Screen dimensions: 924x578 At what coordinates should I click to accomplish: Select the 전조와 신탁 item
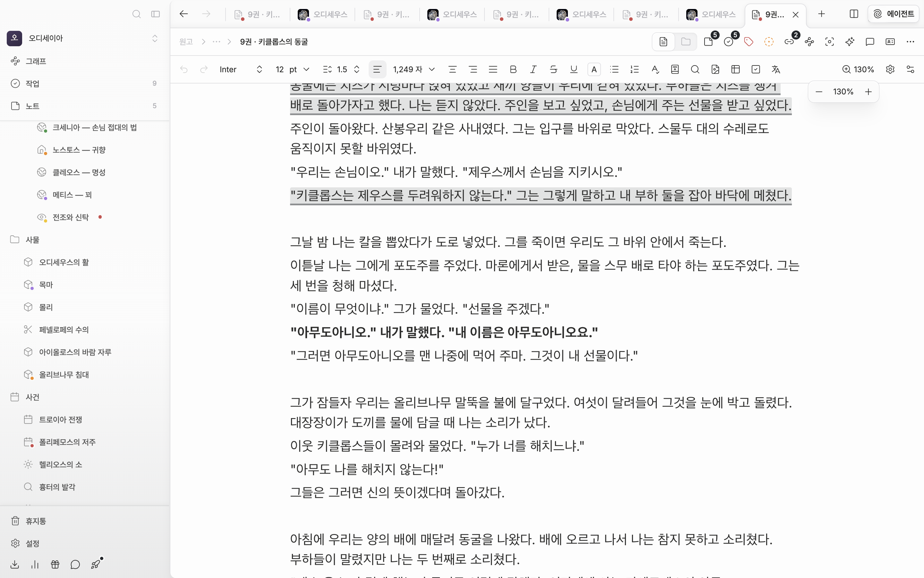84,217
